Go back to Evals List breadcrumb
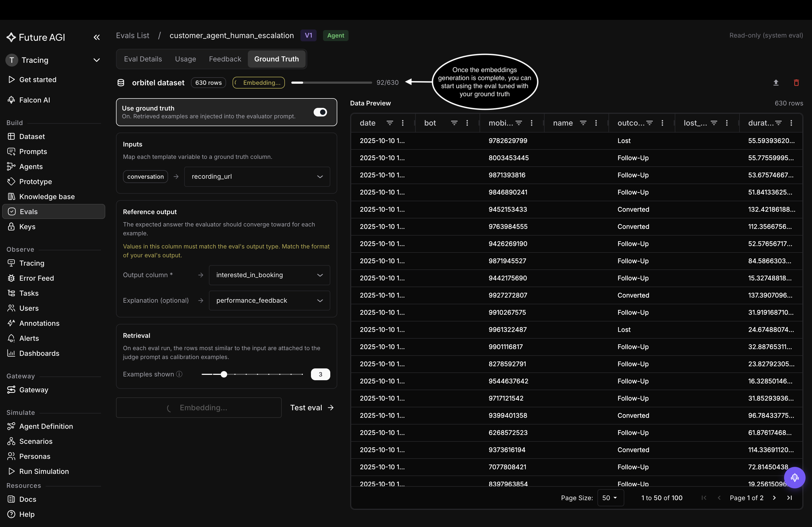Image resolution: width=812 pixels, height=527 pixels. (132, 35)
